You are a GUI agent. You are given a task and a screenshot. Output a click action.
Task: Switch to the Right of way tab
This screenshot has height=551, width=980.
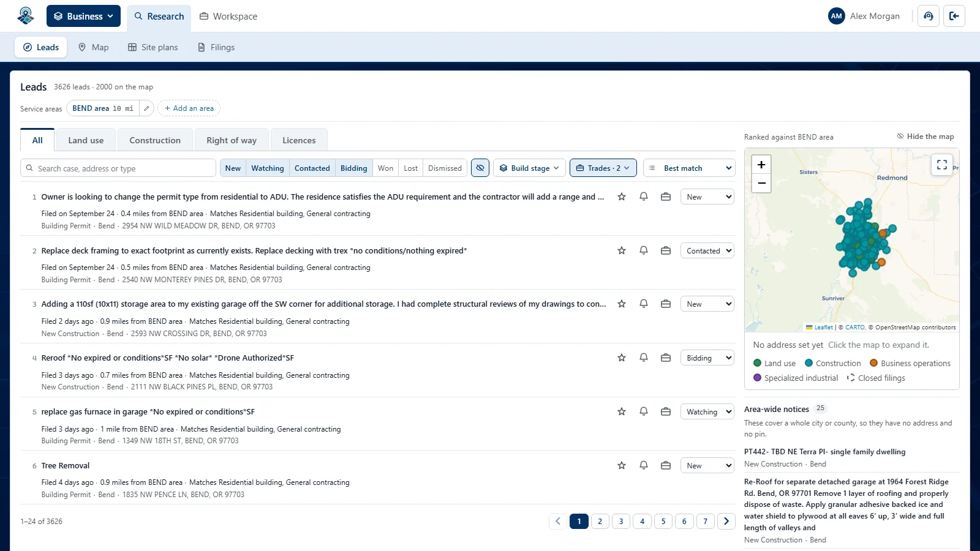click(x=232, y=140)
